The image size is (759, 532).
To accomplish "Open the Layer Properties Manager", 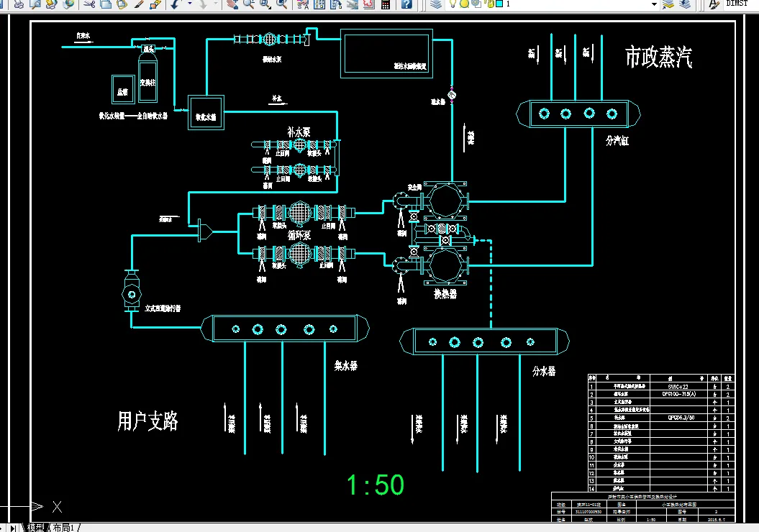I will tap(436, 4).
